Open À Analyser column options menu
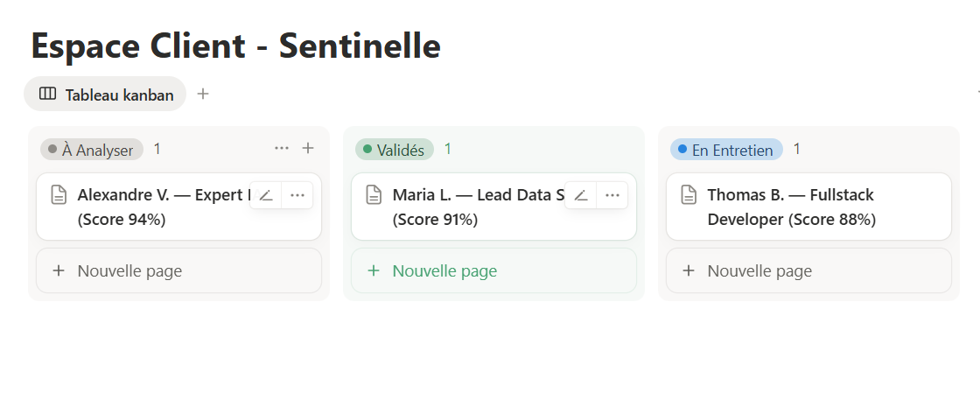This screenshot has width=980, height=414. point(282,149)
